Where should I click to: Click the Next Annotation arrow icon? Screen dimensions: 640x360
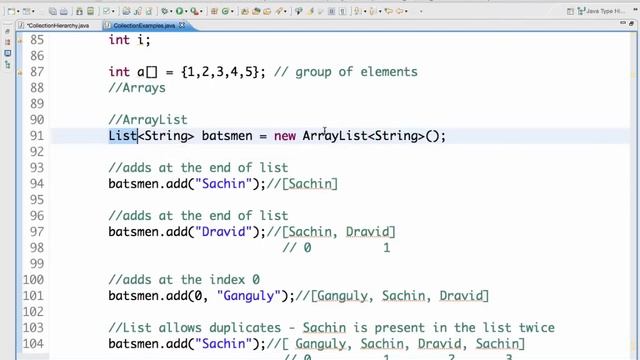(358, 11)
